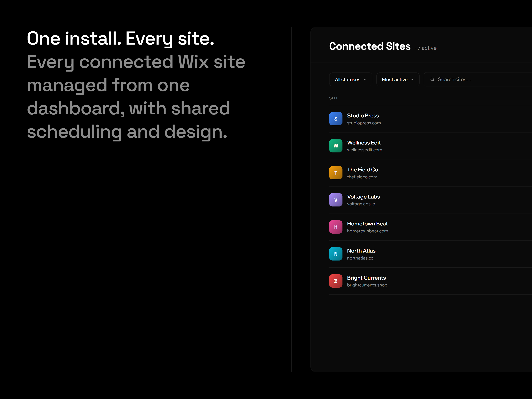Click the wellnessedit.com domain text
This screenshot has width=532, height=399.
365,150
